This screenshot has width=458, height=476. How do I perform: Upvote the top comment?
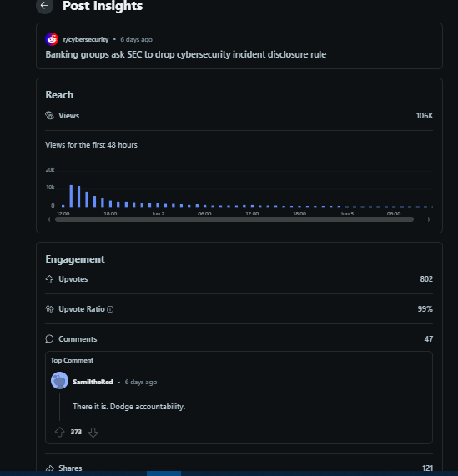pyautogui.click(x=60, y=433)
